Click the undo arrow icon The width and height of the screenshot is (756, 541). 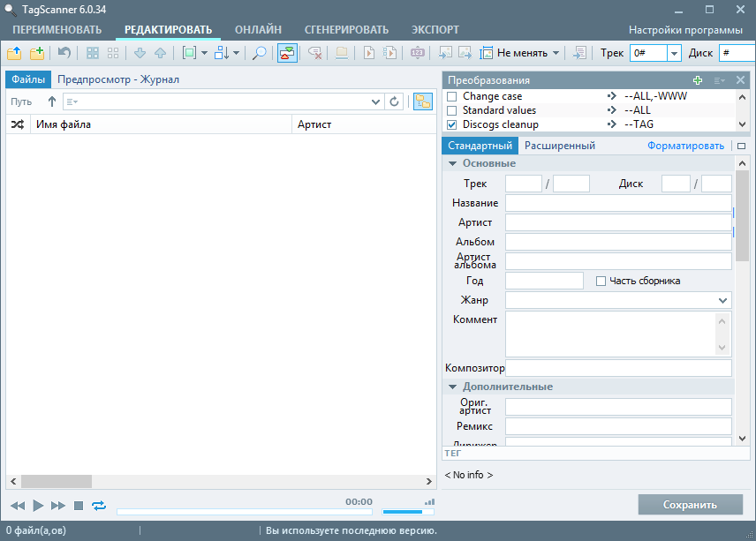(64, 53)
